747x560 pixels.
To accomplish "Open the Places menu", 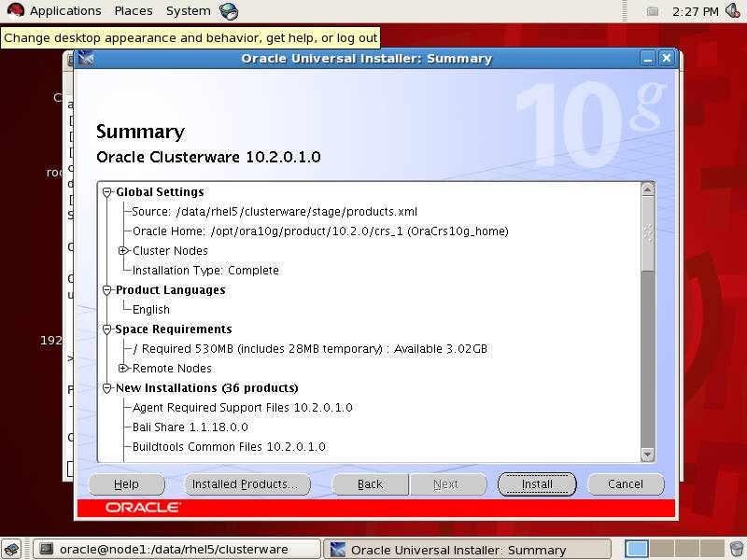I will (x=134, y=10).
